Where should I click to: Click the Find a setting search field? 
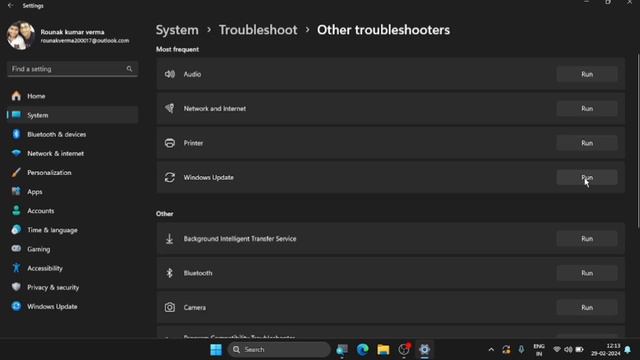72,69
